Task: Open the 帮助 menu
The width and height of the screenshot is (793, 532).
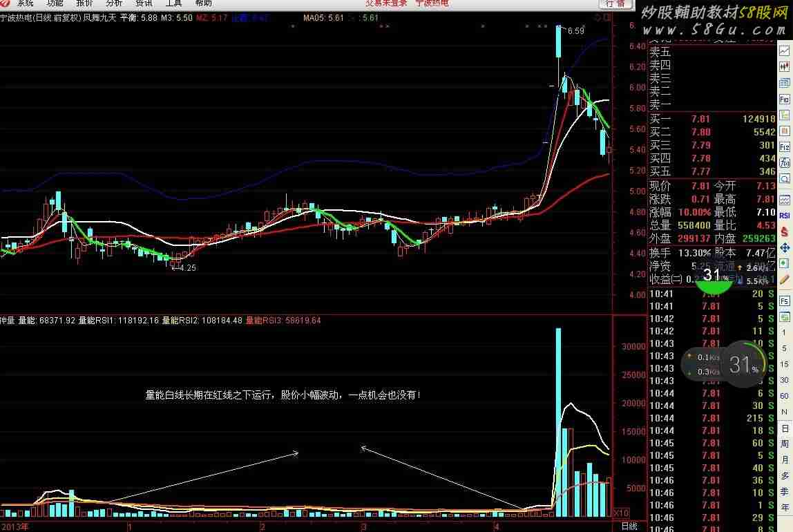Action: pos(203,3)
